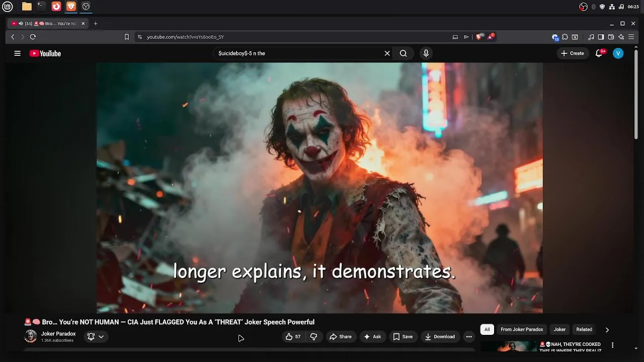Image resolution: width=644 pixels, height=362 pixels.
Task: Select the YouTube video tab
Action: tap(48, 23)
